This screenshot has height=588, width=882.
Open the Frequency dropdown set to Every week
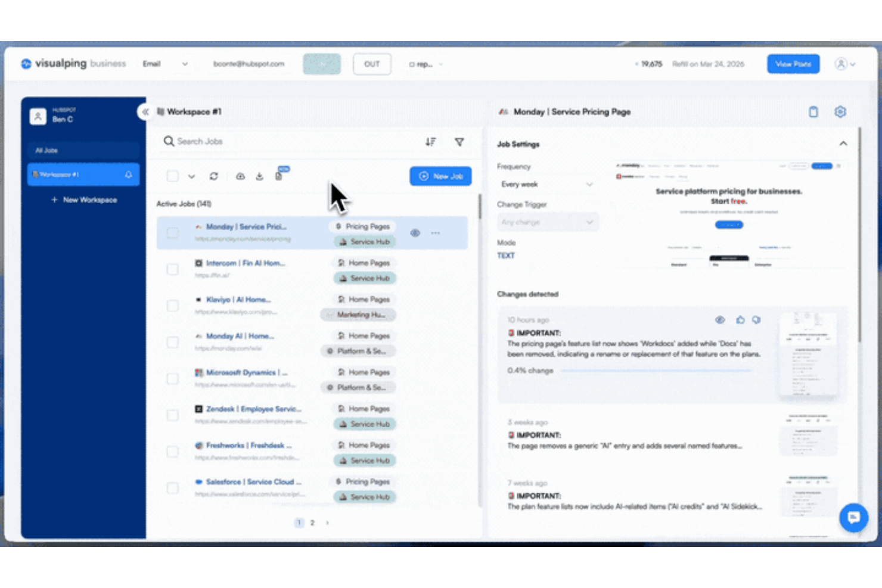click(547, 185)
